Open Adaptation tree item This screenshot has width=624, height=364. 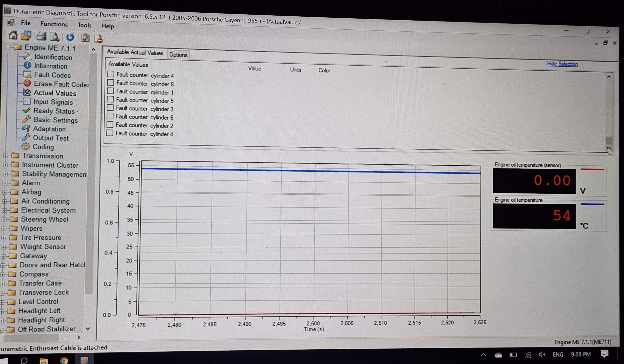[49, 129]
